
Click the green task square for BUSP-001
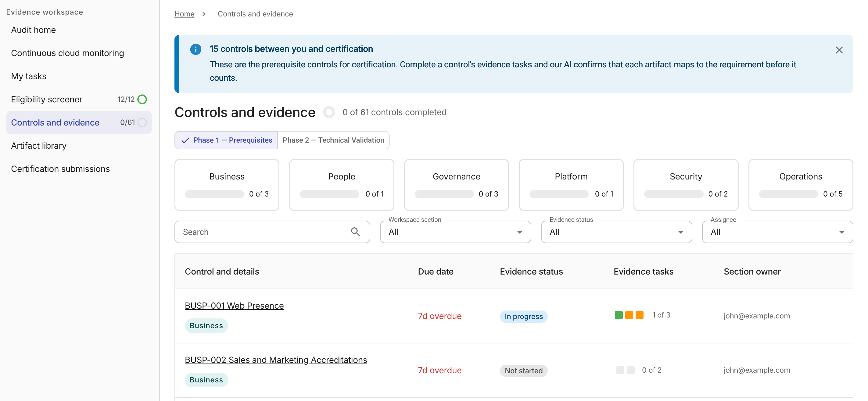pos(619,315)
